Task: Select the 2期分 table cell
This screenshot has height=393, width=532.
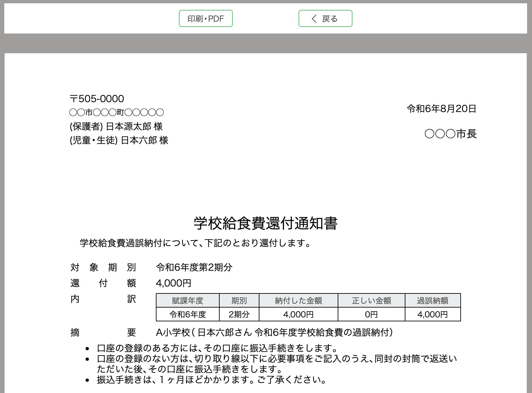Action: (239, 314)
